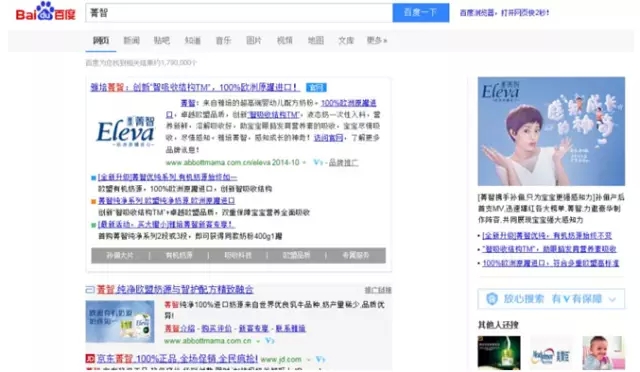Click the V badge next to www.jd.com
640x372 pixels.
tap(320, 359)
